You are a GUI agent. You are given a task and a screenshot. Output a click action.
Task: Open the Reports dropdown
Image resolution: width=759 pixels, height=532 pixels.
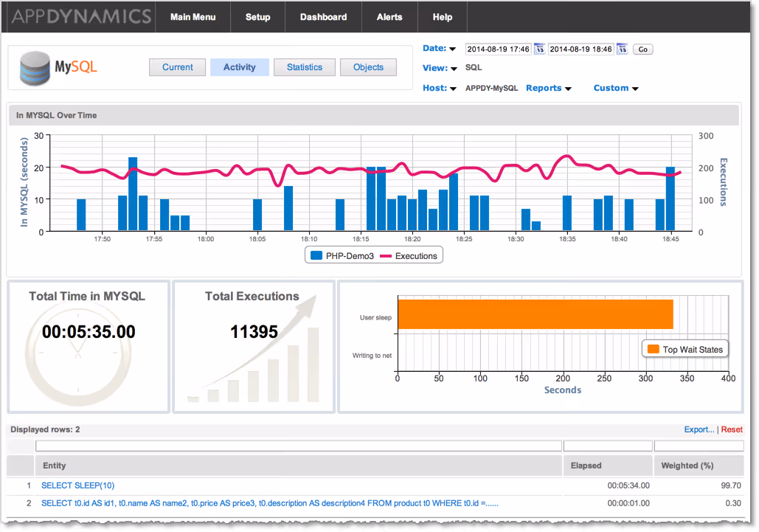[549, 88]
